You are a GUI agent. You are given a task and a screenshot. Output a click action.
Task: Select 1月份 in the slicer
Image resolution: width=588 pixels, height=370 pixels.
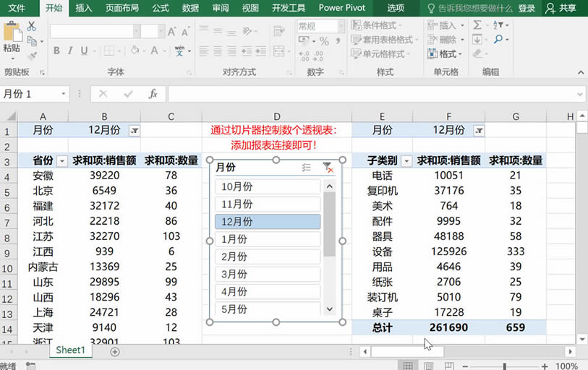[268, 238]
